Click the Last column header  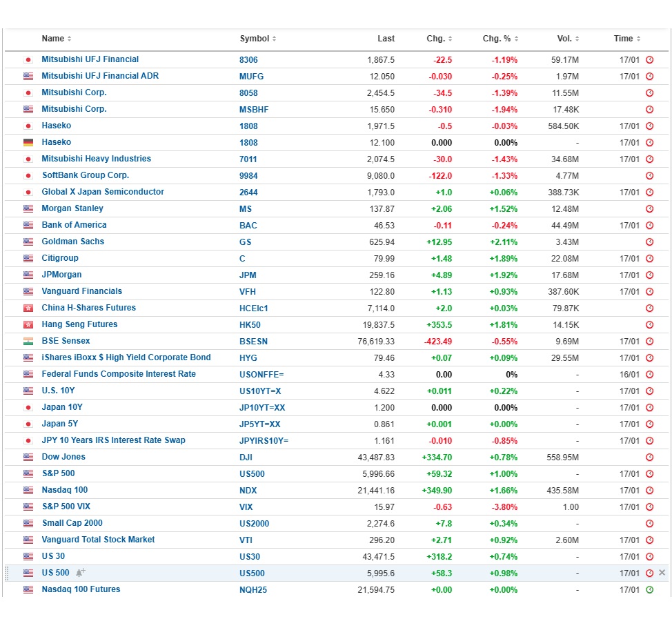coord(386,39)
